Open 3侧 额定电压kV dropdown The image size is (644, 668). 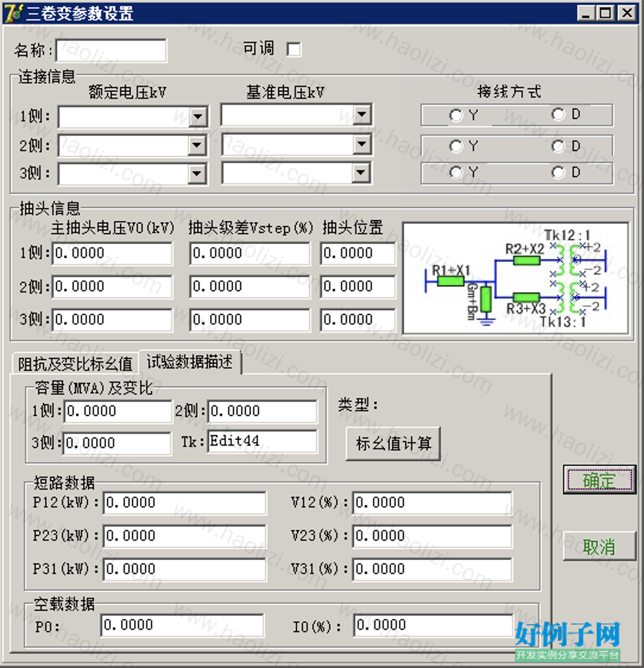(x=197, y=174)
